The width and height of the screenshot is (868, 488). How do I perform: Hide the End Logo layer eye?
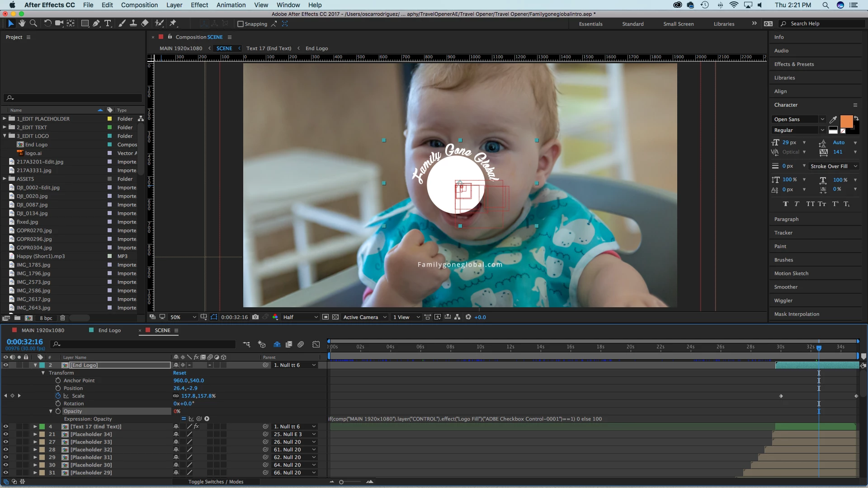tap(5, 365)
